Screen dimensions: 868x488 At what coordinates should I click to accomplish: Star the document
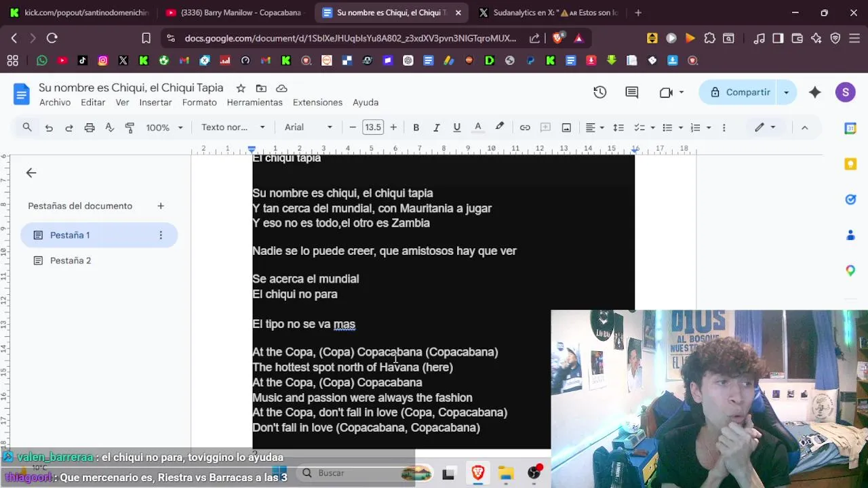pos(241,88)
